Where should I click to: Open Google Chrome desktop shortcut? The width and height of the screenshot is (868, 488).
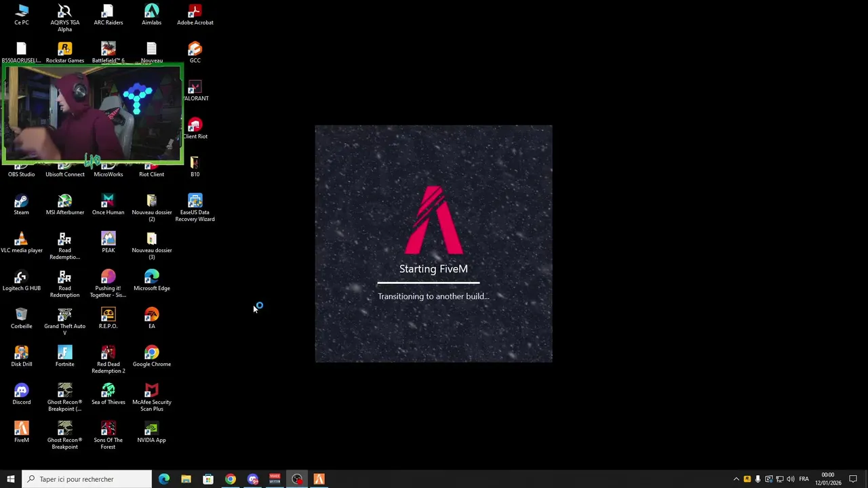coord(152,357)
